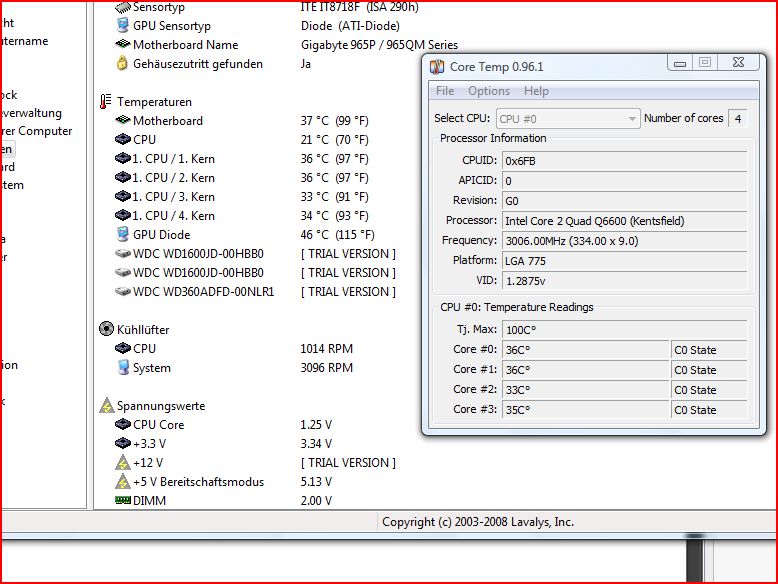Click the Tj. Max field showing 100C°
The width and height of the screenshot is (778, 584).
[624, 330]
